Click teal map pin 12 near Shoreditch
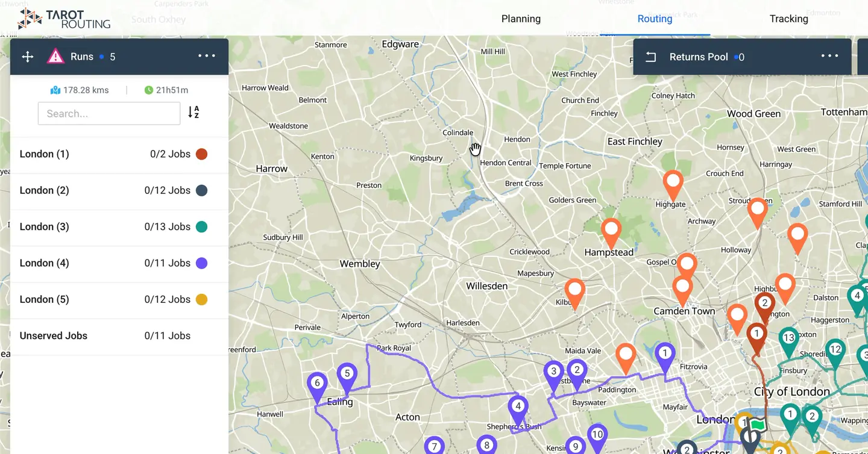The image size is (868, 454). 835,354
